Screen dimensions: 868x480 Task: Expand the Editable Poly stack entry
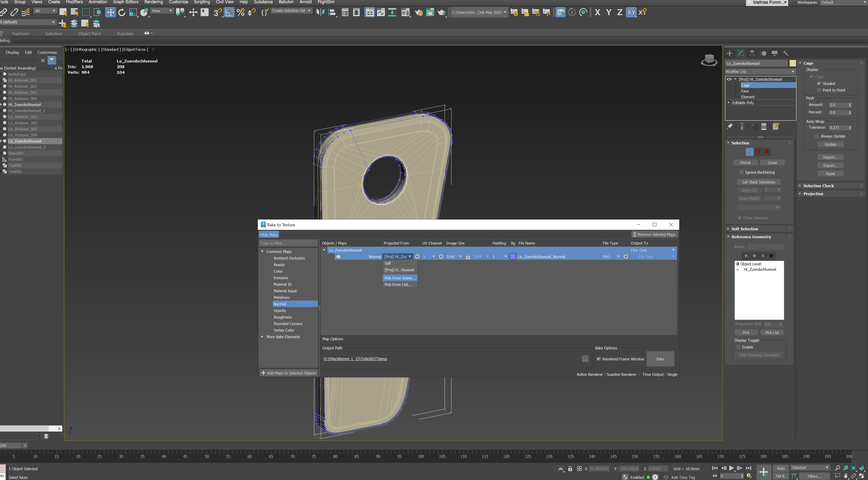pos(728,103)
